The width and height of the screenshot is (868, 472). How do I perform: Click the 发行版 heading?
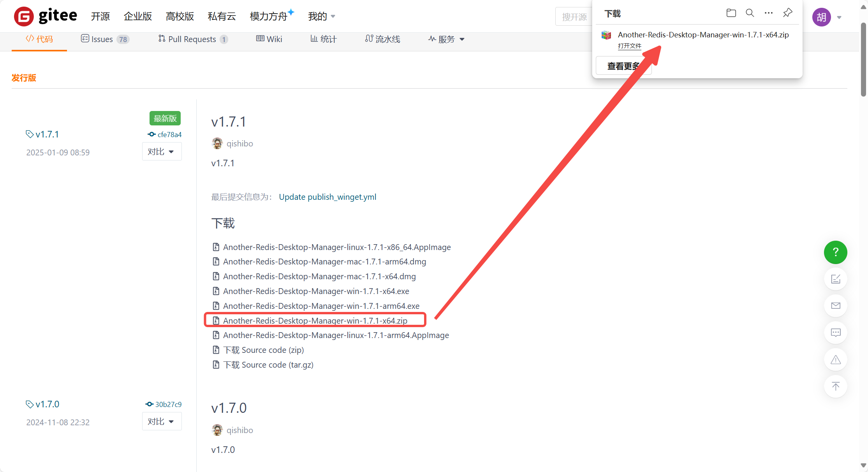(x=24, y=78)
